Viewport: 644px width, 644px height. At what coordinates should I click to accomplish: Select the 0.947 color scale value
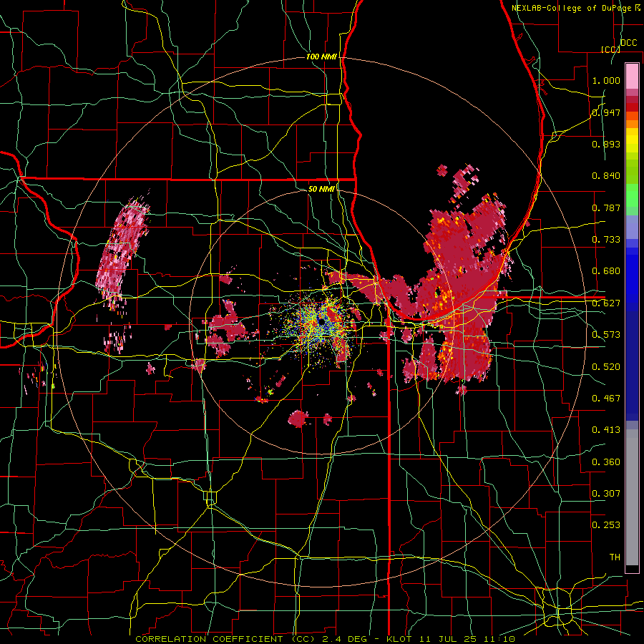[x=606, y=112]
